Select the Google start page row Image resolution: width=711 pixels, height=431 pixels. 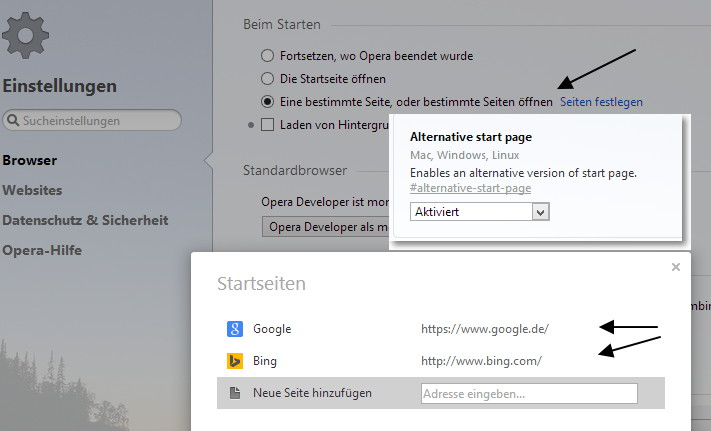click(441, 329)
